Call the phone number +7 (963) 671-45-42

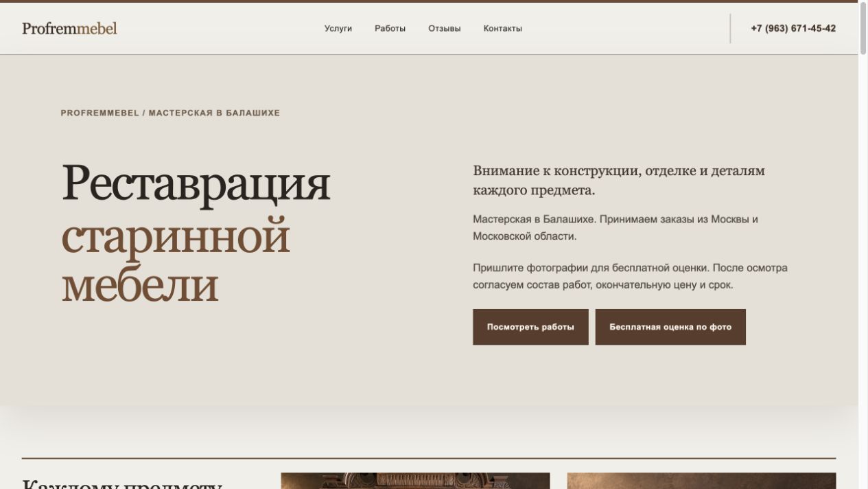click(793, 28)
